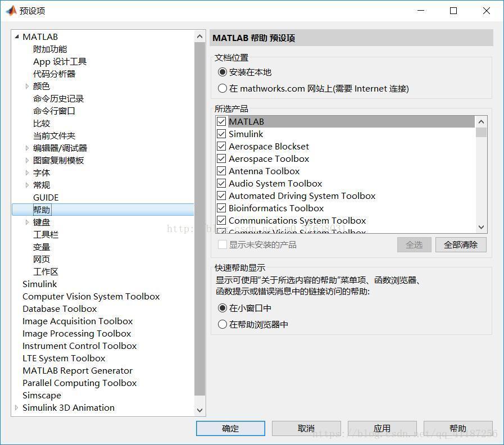Click the 确定 button
This screenshot has width=504, height=445.
tap(230, 428)
